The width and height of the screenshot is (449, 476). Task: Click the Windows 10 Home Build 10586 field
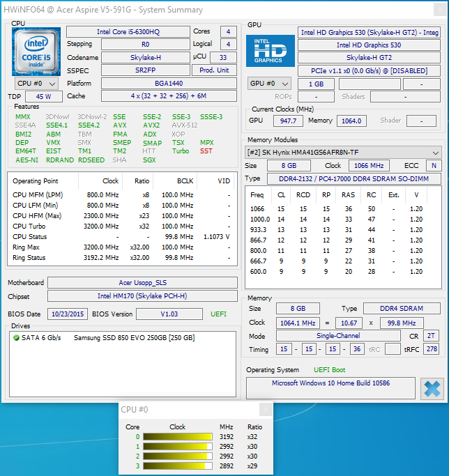330,388
